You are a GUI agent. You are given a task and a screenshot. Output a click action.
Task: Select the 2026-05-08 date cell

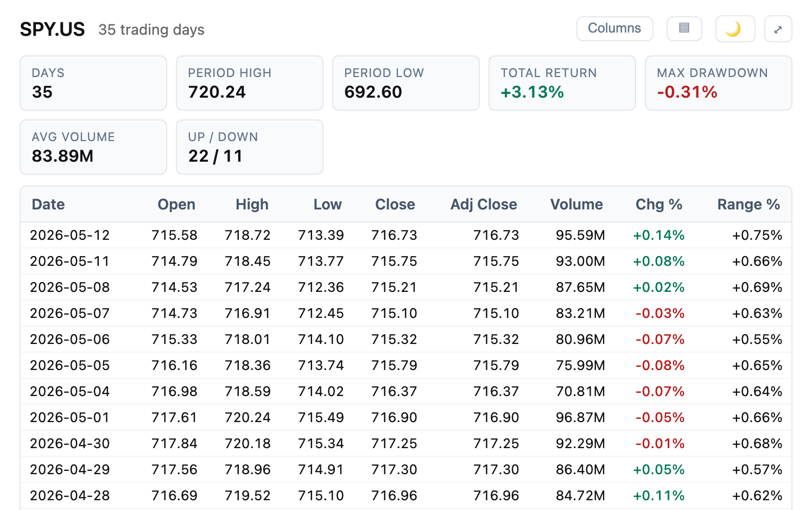69,287
